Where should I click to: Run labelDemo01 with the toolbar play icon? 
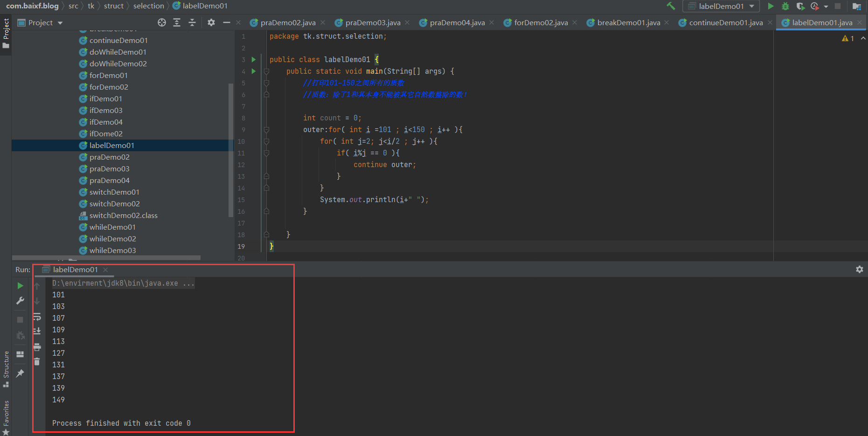coord(771,6)
